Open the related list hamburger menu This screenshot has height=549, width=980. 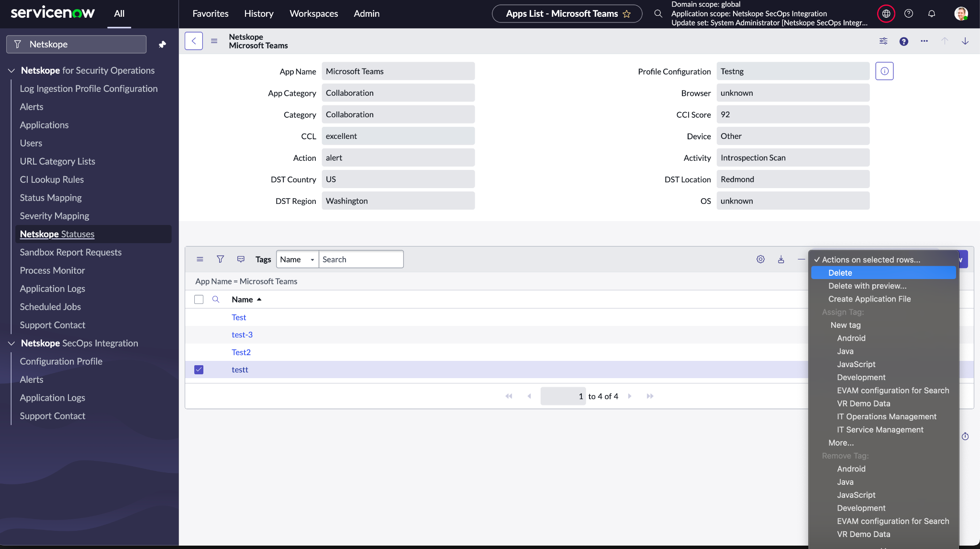pyautogui.click(x=200, y=259)
